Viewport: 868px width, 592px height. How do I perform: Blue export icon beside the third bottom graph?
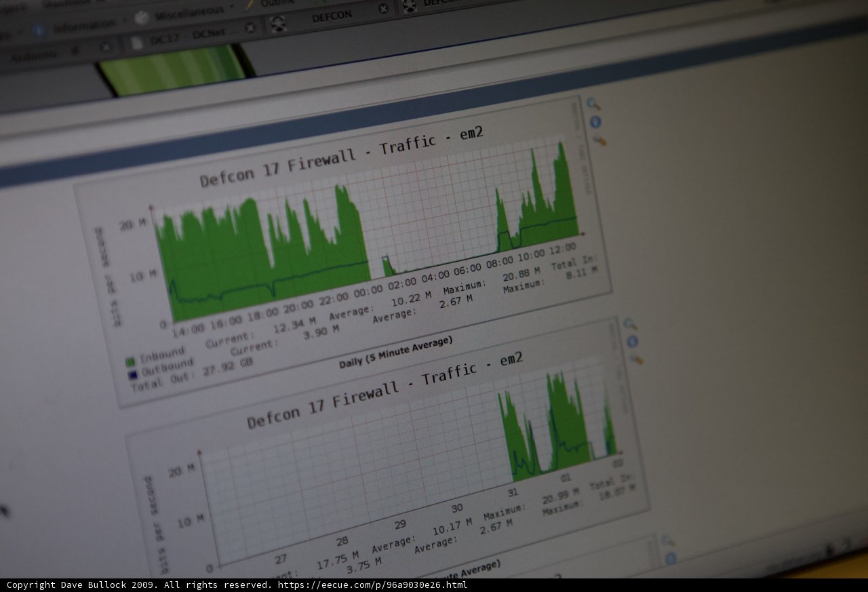coord(671,558)
